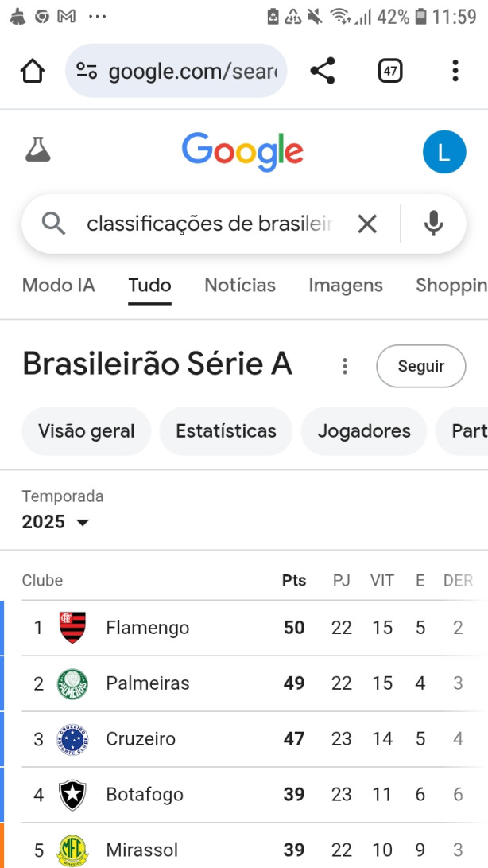488x868 pixels.
Task: Tap the Seguir button
Action: pos(421,366)
